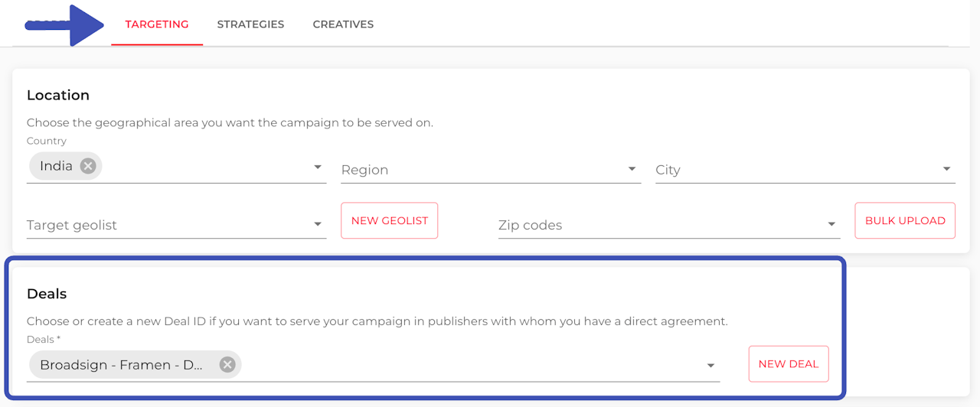Open the Target geolist dropdown arrow
Screen dimensions: 980x407
point(318,225)
